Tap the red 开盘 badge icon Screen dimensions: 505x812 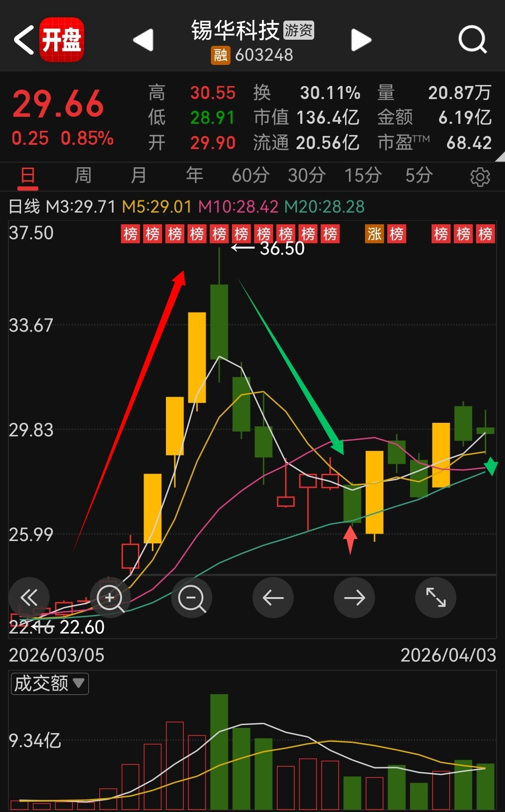point(62,40)
